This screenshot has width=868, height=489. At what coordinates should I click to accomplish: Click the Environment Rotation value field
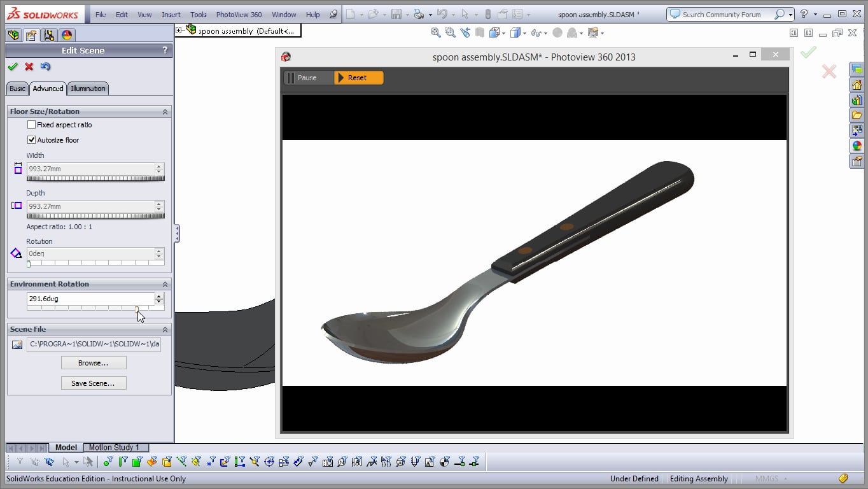[x=90, y=299]
